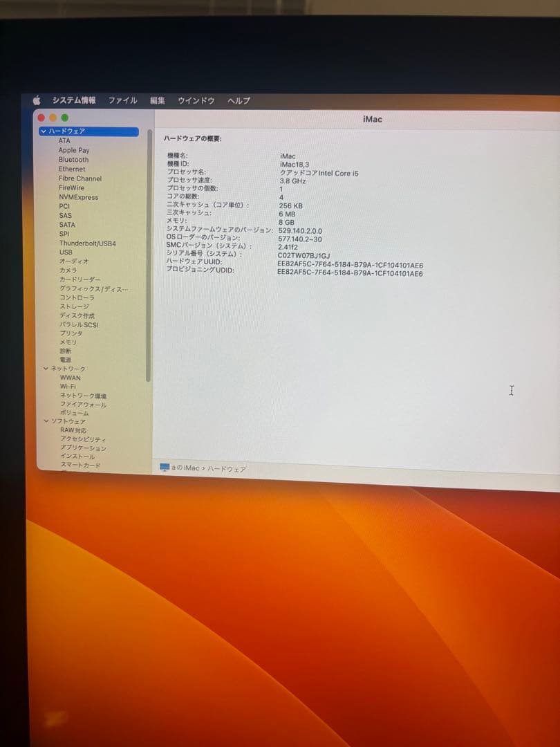The image size is (560, 747).
Task: Select 電源 (Power) in the sidebar
Action: pos(64,360)
